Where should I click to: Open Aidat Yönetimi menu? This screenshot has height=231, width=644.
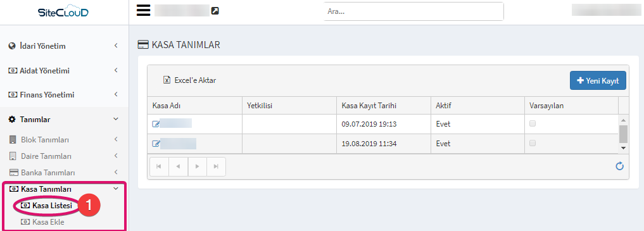(x=45, y=71)
